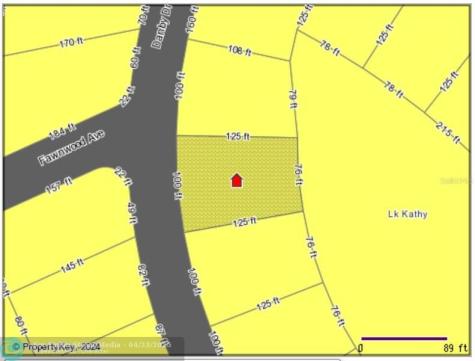Click the 108 ft lot line label
This screenshot has height=361, width=475.
coord(240,50)
